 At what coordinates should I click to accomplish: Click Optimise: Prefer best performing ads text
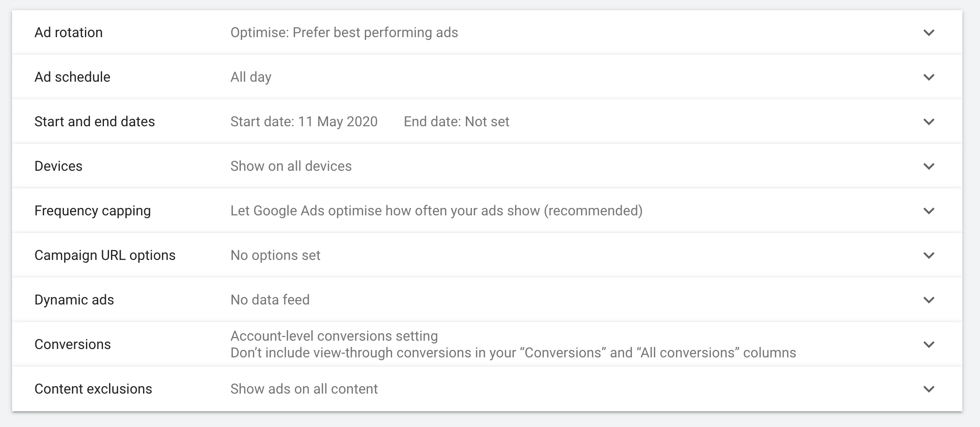[344, 32]
